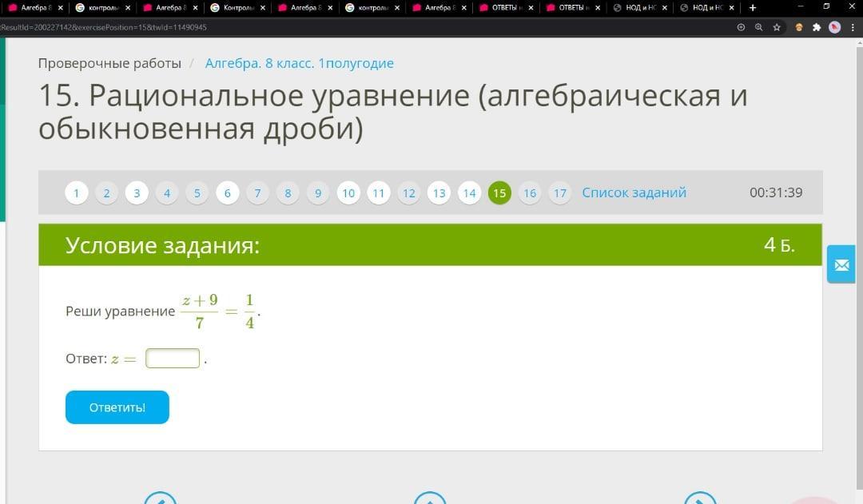Open the Проверочные работы breadcrumb

109,63
